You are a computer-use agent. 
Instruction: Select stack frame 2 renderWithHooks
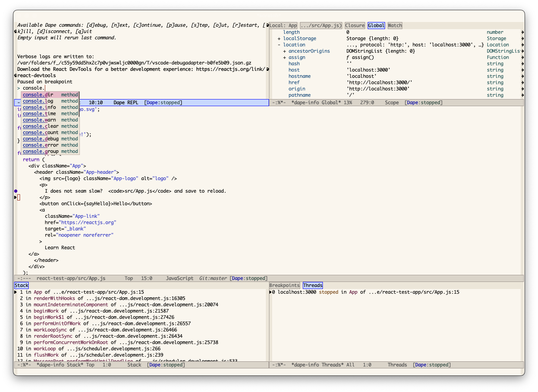tap(102, 298)
